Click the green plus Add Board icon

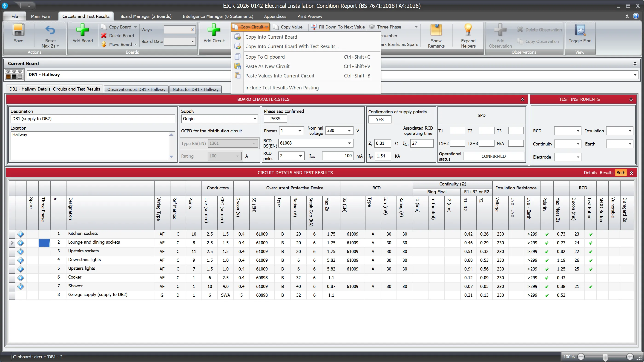tap(83, 30)
